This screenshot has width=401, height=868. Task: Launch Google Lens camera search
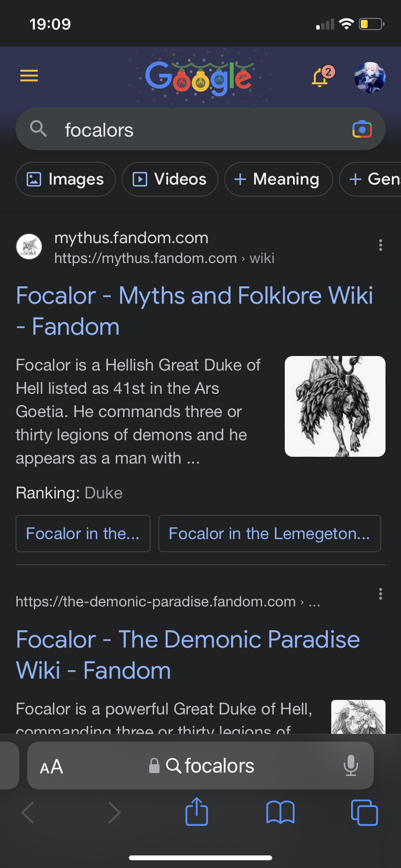point(362,130)
